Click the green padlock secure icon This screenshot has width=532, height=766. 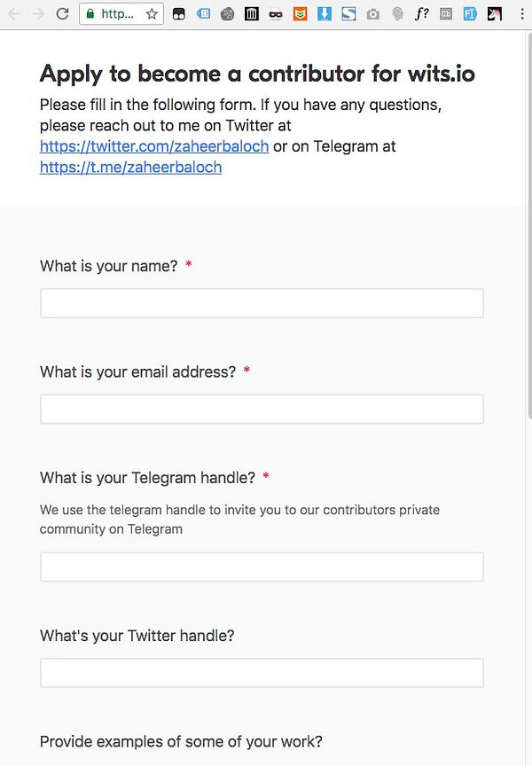[90, 14]
